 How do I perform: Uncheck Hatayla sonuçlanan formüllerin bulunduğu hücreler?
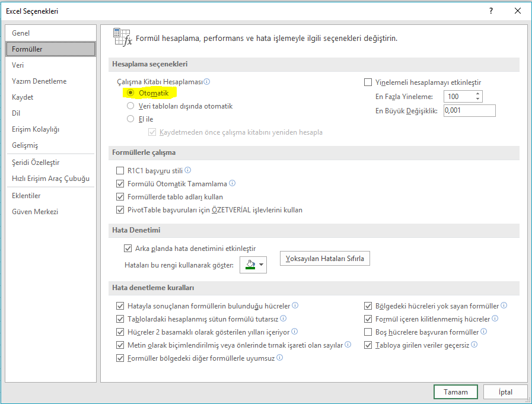pyautogui.click(x=120, y=306)
